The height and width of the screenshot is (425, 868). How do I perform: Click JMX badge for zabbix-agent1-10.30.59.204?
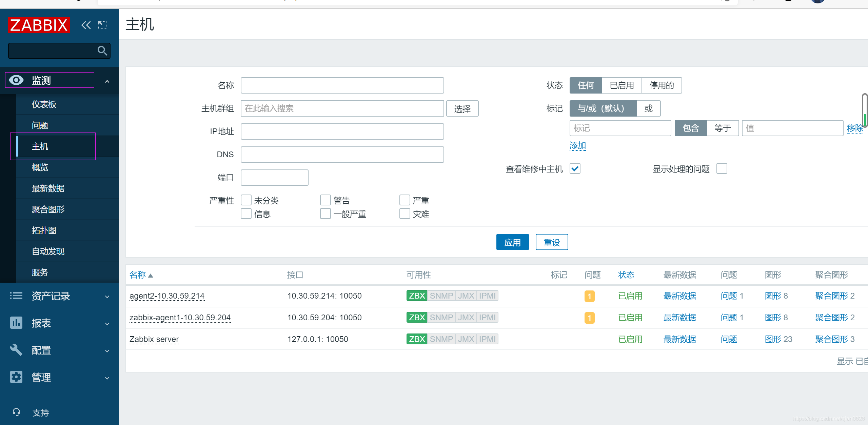pos(466,318)
